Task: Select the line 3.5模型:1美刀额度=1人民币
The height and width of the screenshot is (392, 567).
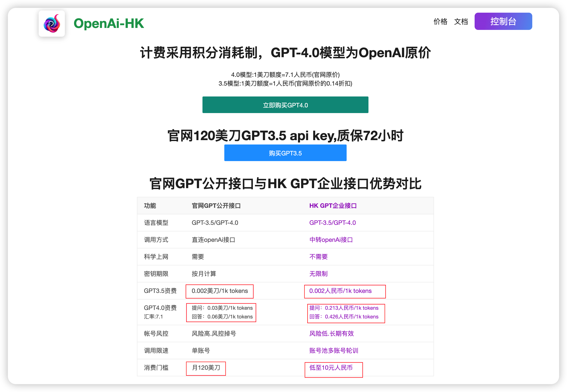Action: [285, 84]
